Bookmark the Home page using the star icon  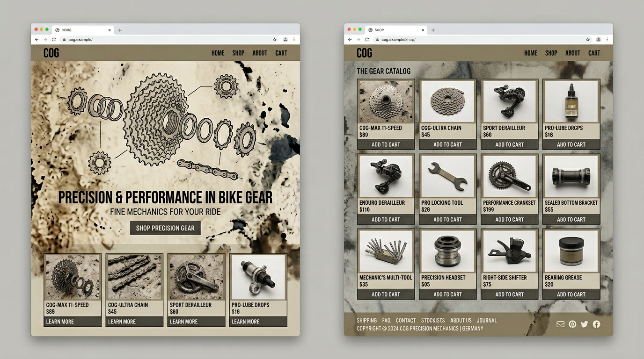275,40
